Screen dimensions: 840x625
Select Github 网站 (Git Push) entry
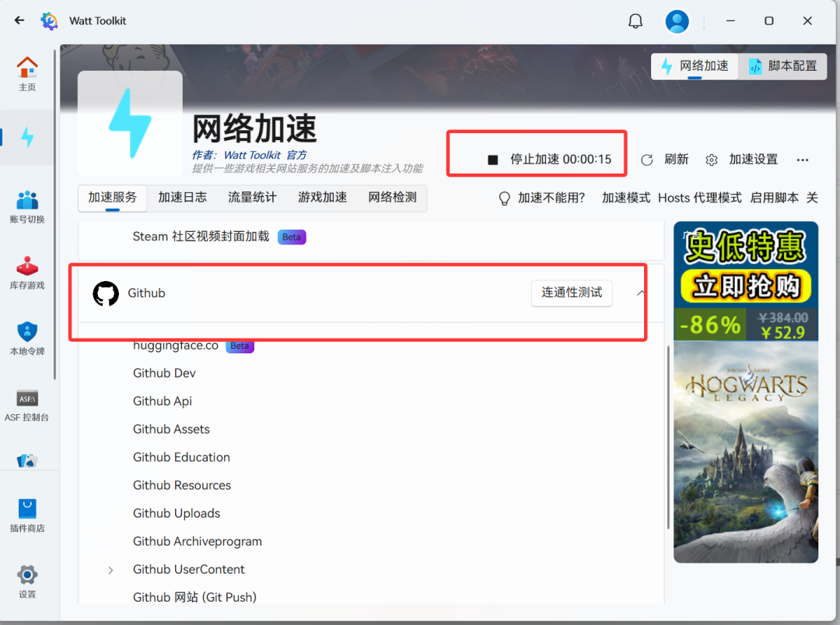pyautogui.click(x=195, y=597)
